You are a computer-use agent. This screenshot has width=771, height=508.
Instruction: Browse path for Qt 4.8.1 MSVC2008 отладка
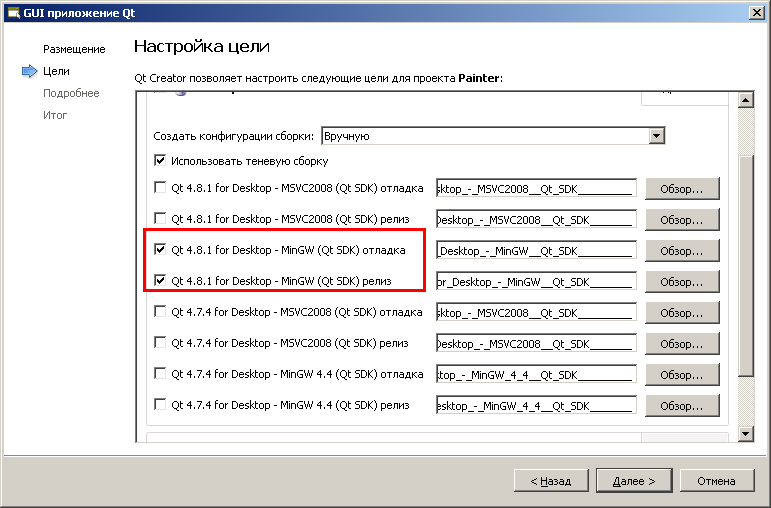click(x=682, y=189)
